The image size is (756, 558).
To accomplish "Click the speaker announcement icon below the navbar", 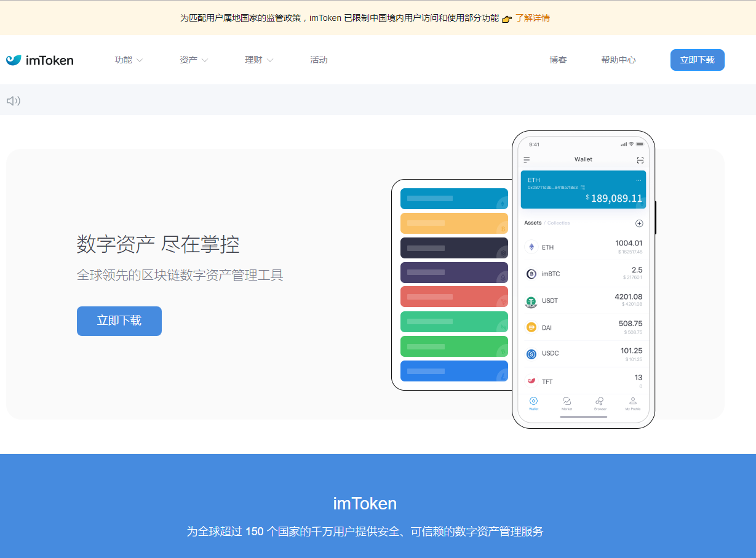I will pyautogui.click(x=14, y=100).
